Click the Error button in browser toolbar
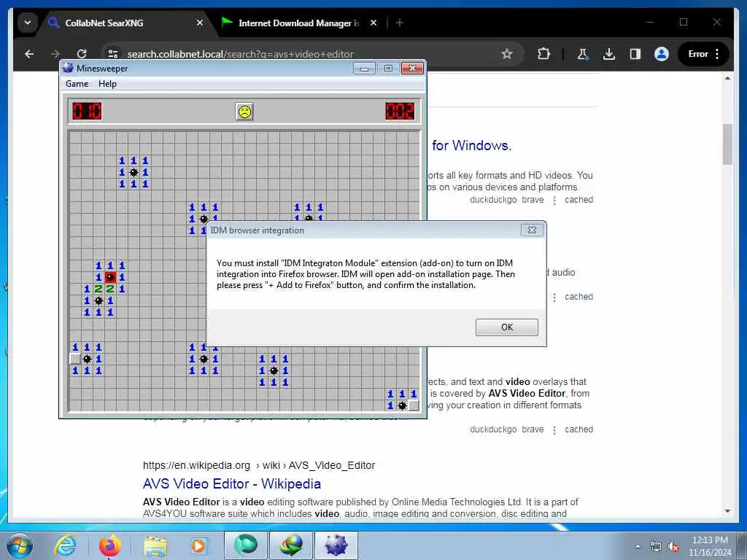 [698, 54]
